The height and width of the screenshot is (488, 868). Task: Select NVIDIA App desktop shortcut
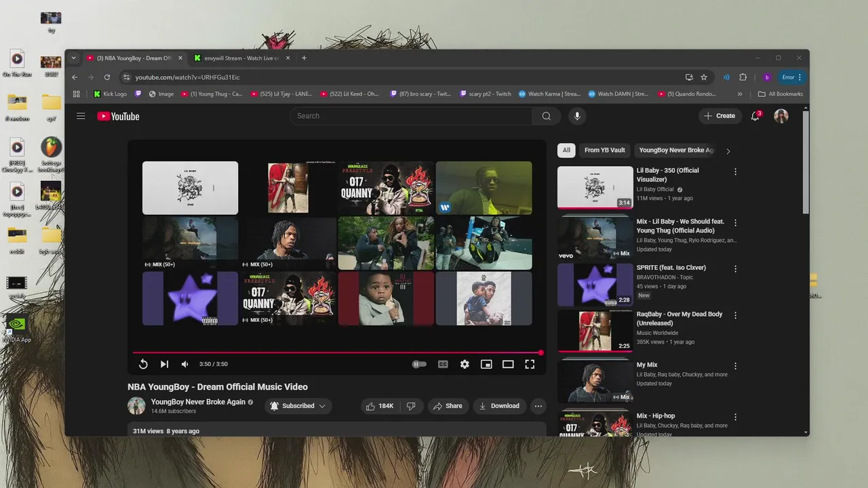[16, 329]
